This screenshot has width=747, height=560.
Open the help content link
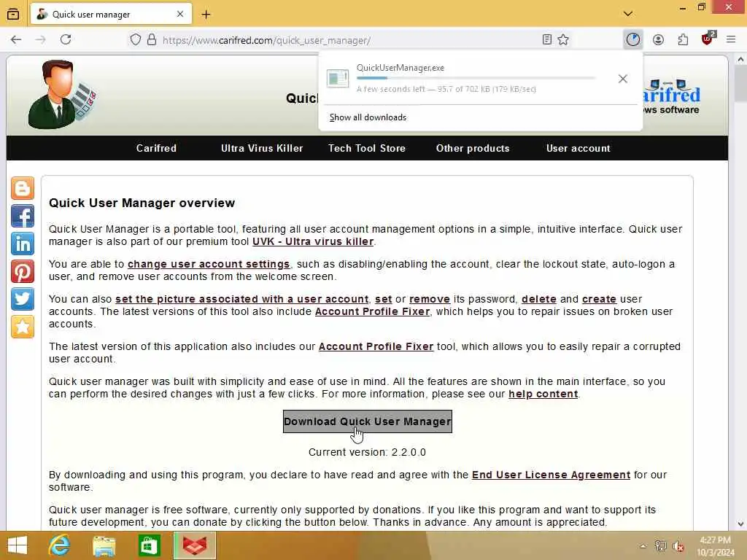click(543, 394)
